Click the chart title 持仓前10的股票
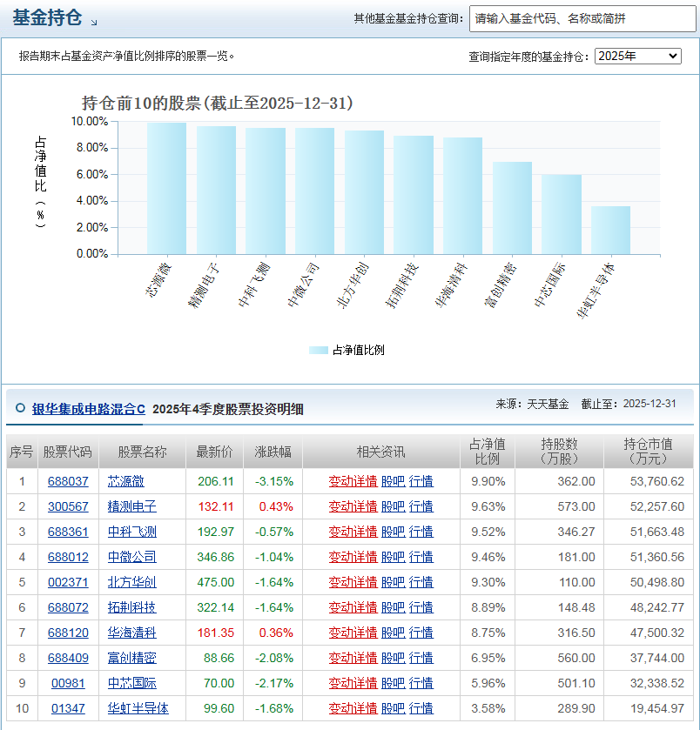Viewport: 700px width, 730px height. tap(217, 103)
